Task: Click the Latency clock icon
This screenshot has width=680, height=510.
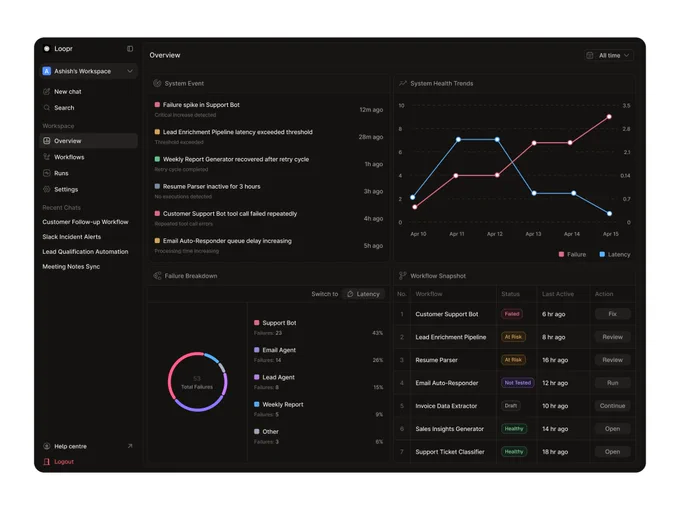Action: click(350, 294)
